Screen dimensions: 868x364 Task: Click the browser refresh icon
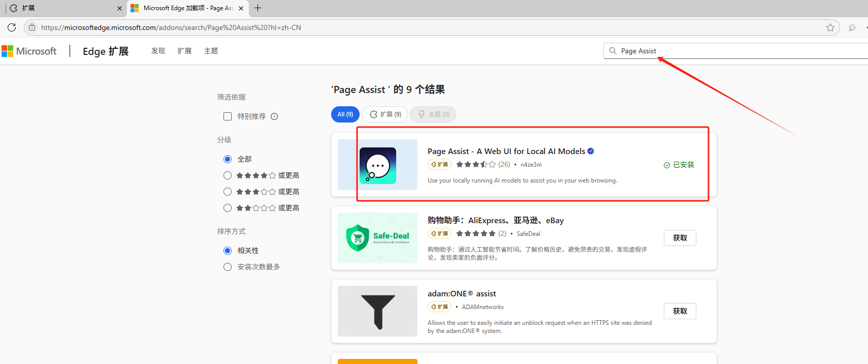12,27
